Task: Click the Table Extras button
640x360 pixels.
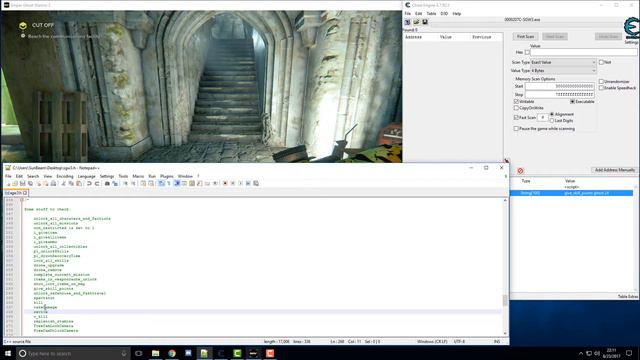Action: tap(627, 296)
